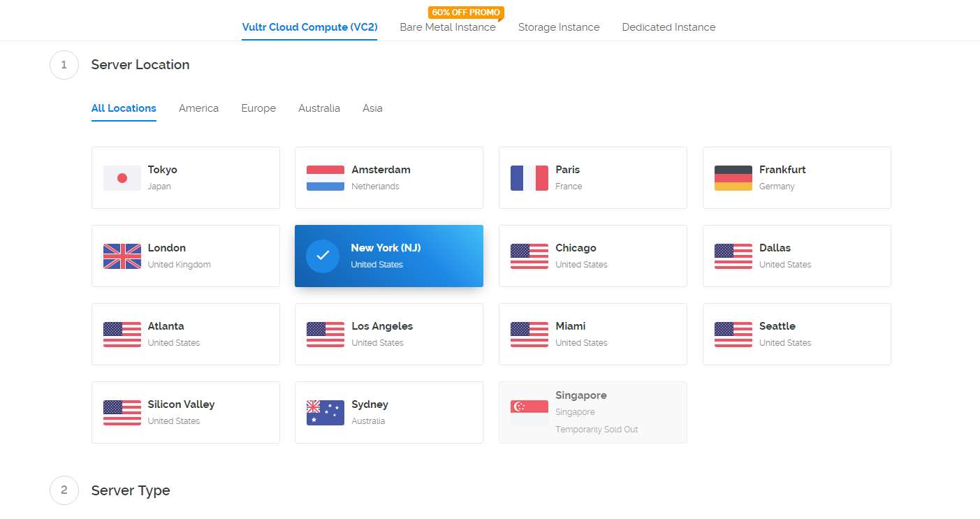Click the Australian flag next to Sydney
980x519 pixels.
[x=326, y=413]
